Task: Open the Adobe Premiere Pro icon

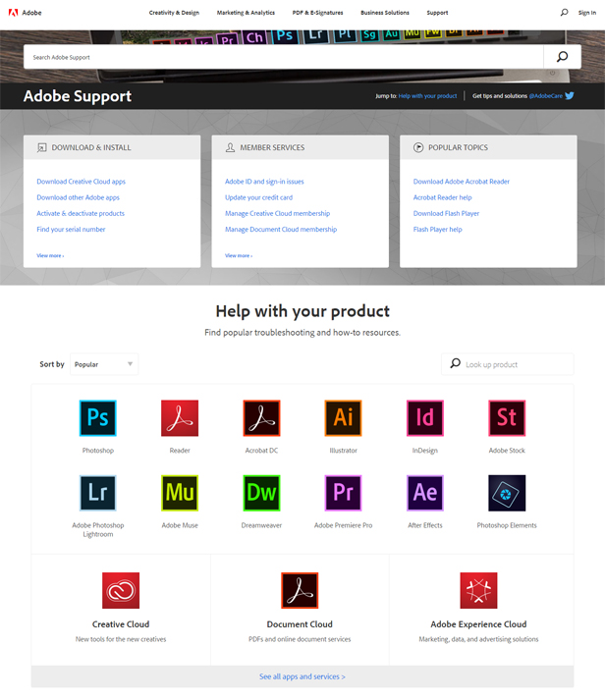Action: [x=344, y=493]
